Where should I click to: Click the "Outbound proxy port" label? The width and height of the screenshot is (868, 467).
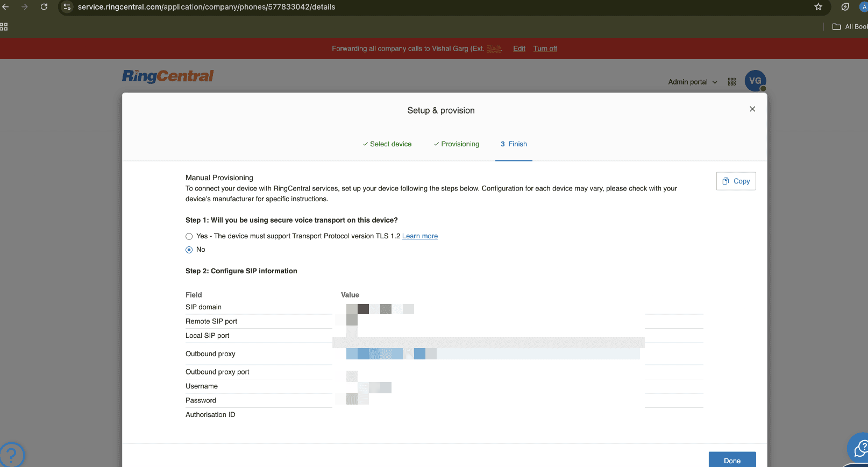coord(217,372)
